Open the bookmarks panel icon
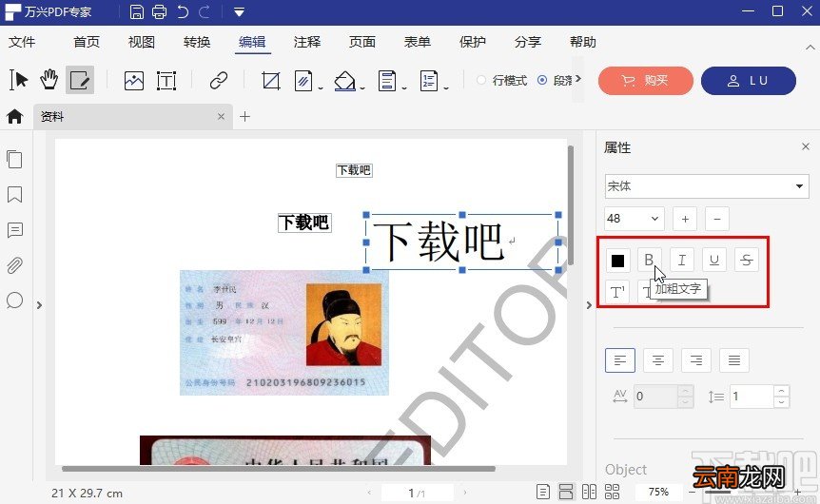 point(14,195)
